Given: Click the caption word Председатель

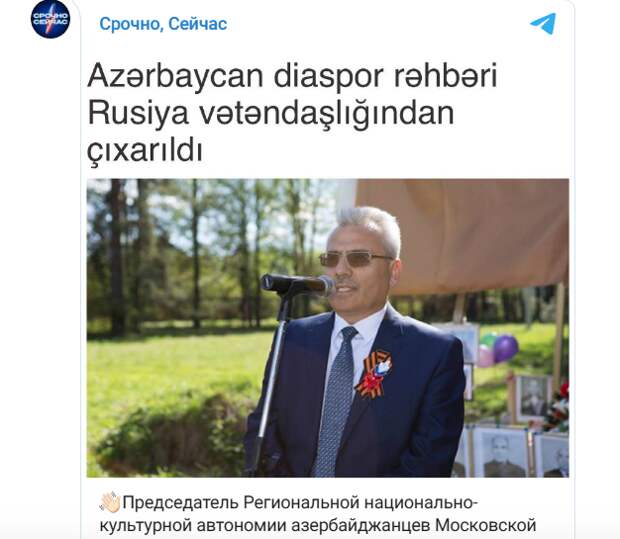Looking at the screenshot, I should pyautogui.click(x=181, y=503).
